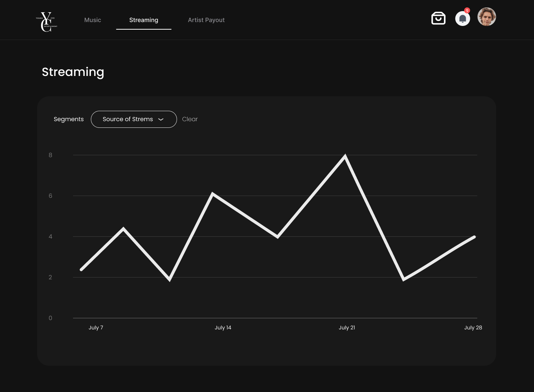Viewport: 534px width, 392px height.
Task: Go to the Artist Payout tab
Action: [x=206, y=20]
